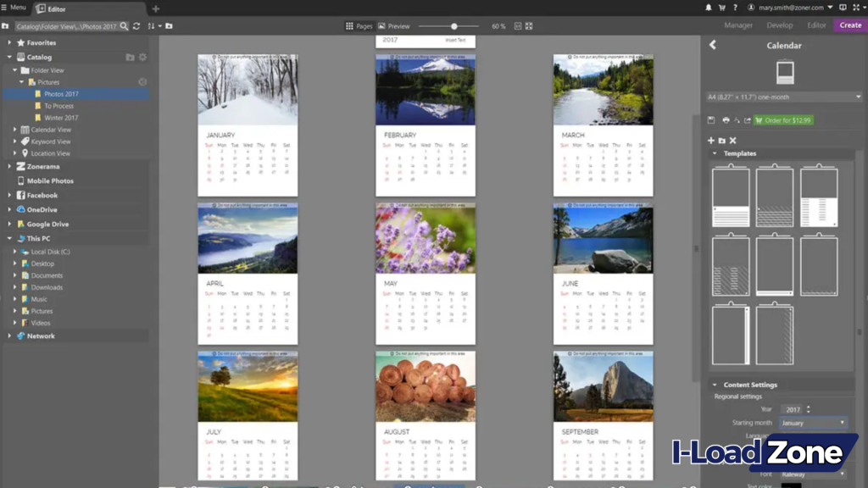Collapse the Templates section

point(715,153)
